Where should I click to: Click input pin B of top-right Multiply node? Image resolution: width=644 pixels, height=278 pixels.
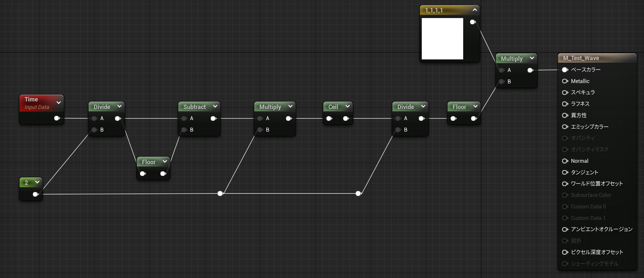point(502,82)
